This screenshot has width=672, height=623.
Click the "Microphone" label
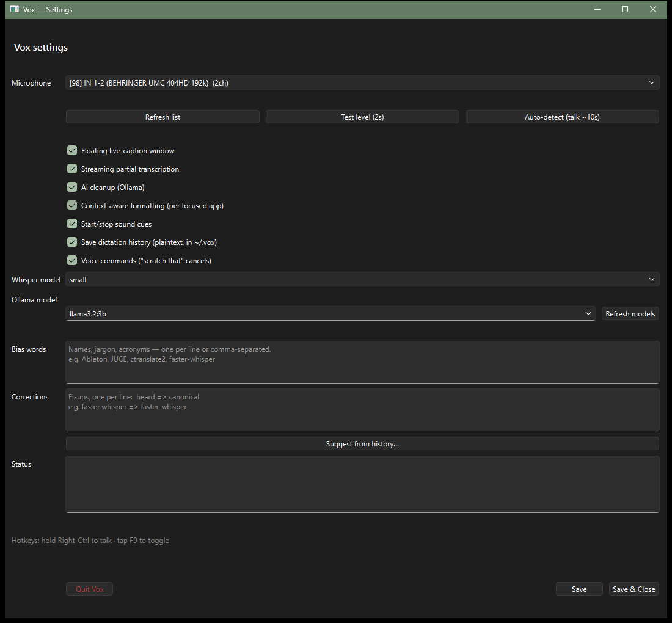[31, 83]
